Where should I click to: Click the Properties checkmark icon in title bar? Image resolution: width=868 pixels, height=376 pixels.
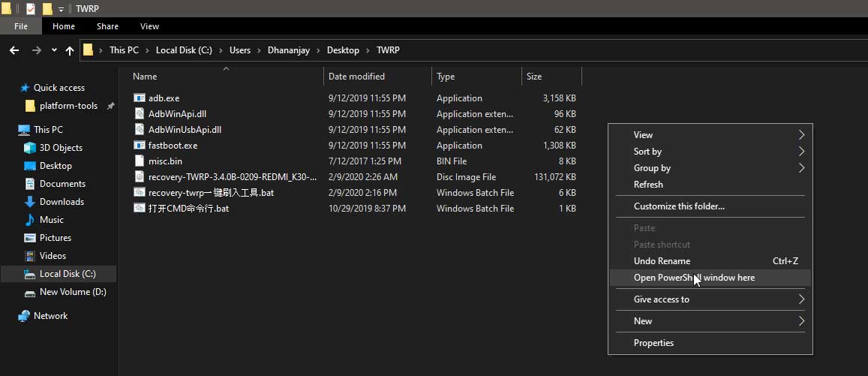(31, 9)
